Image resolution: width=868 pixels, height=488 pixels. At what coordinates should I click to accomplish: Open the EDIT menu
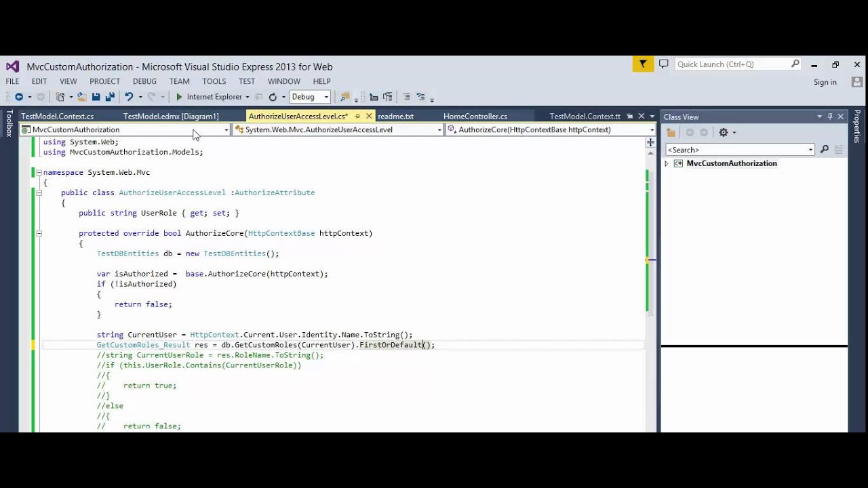39,81
